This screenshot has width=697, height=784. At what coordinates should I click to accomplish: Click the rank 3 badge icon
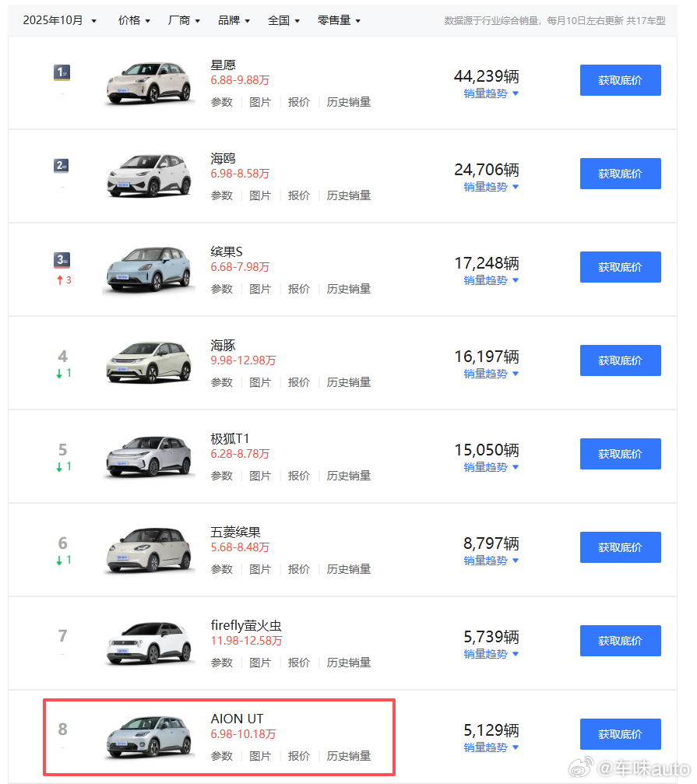62,259
